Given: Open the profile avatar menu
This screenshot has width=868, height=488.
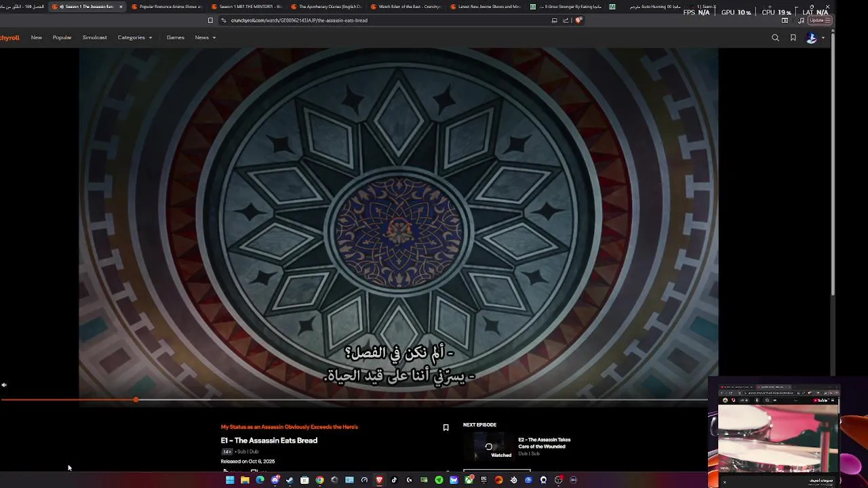Looking at the screenshot, I should (812, 38).
